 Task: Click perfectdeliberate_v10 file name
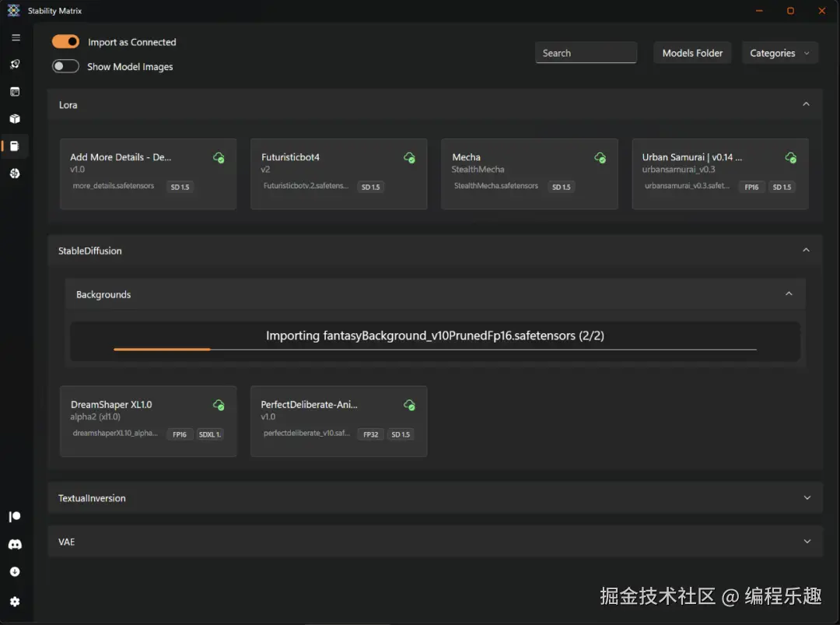tap(306, 433)
